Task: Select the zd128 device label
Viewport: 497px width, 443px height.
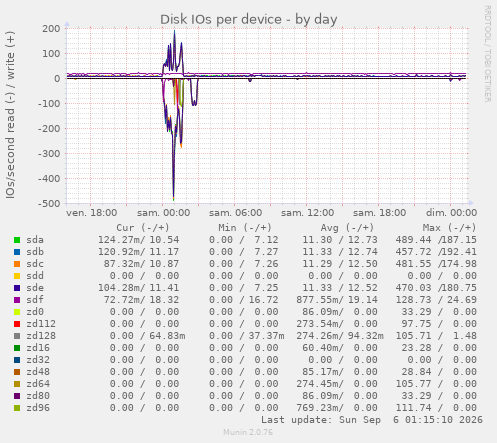Action: point(41,336)
